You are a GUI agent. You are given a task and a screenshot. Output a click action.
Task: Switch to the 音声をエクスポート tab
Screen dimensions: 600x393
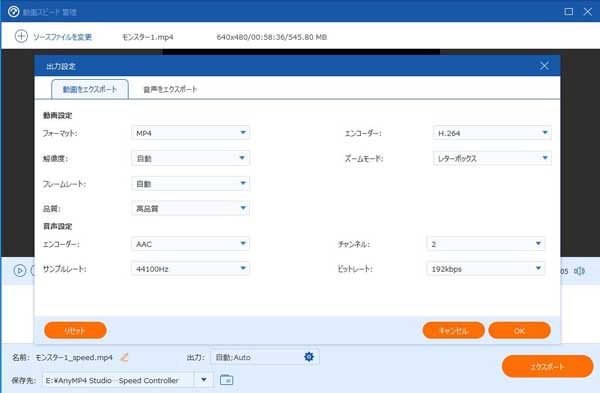click(170, 89)
